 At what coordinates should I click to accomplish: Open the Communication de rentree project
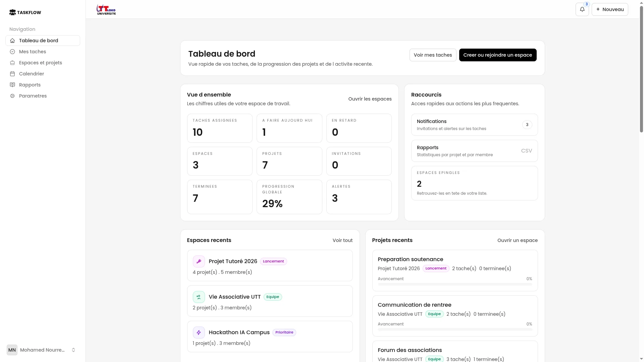pyautogui.click(x=455, y=316)
